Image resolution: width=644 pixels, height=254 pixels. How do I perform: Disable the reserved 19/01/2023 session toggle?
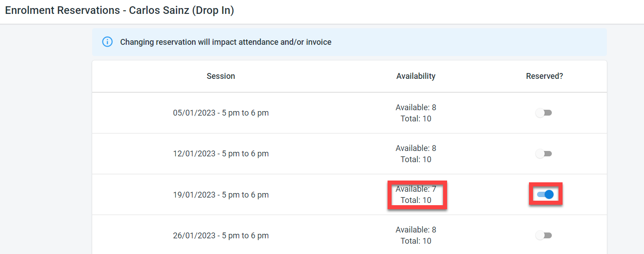545,194
